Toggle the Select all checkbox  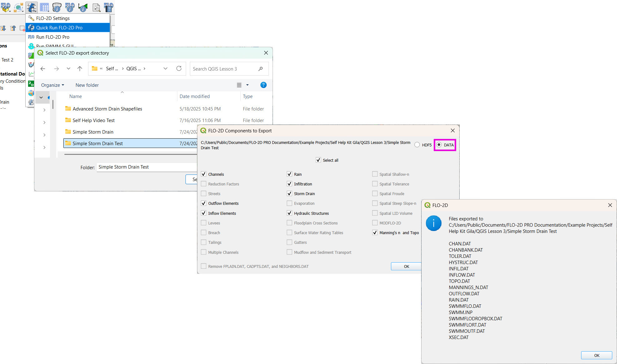(x=318, y=160)
